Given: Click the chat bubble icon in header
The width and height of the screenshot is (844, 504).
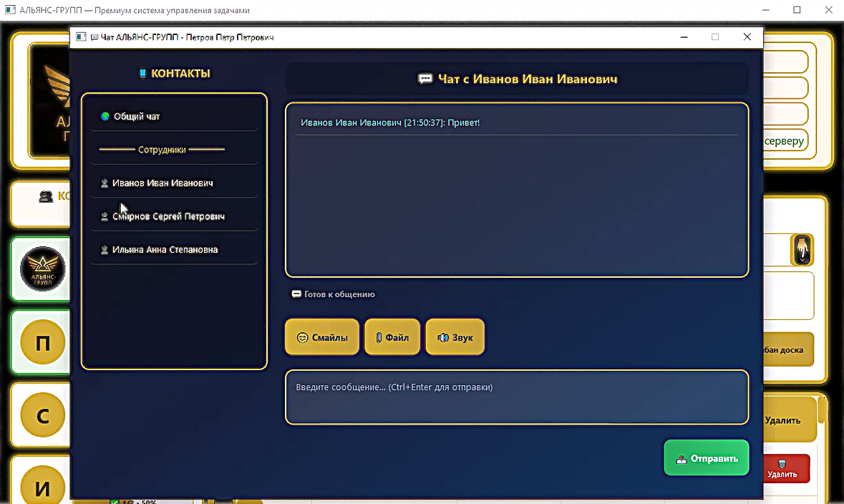Looking at the screenshot, I should tap(425, 79).
